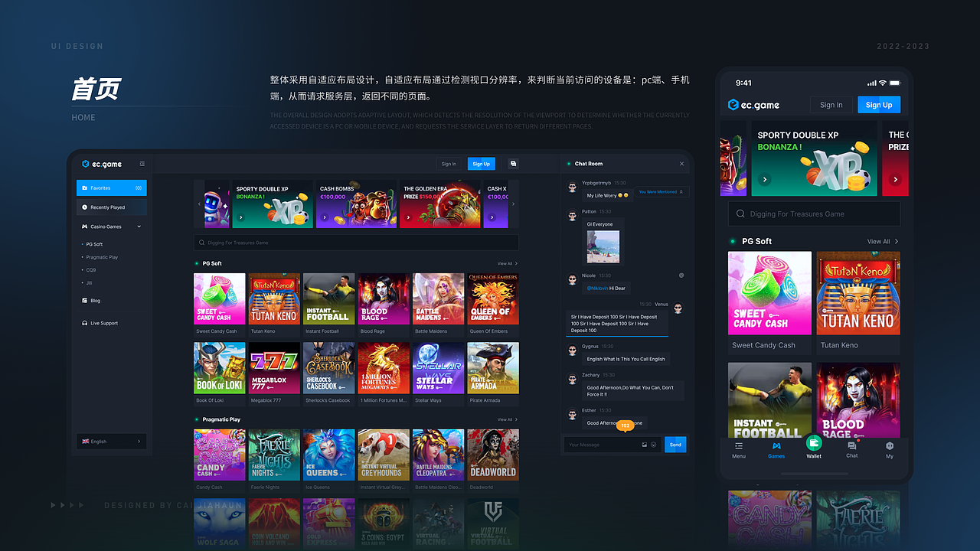
Task: Collapse the sidebar with the hamburger icon
Action: click(x=142, y=163)
